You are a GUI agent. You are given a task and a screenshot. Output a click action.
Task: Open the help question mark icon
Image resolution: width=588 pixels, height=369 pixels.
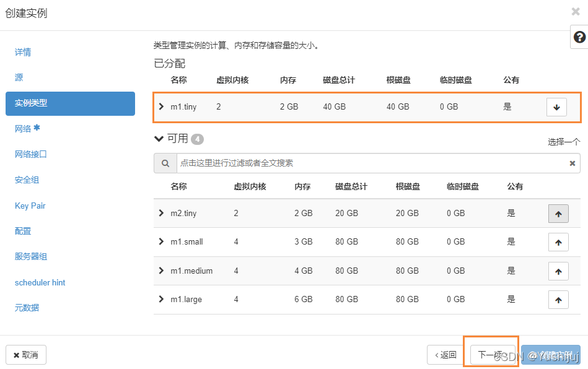[x=579, y=37]
